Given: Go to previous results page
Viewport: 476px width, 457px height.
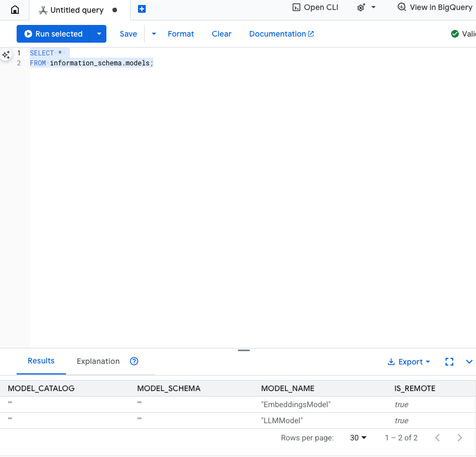Looking at the screenshot, I should (x=437, y=438).
